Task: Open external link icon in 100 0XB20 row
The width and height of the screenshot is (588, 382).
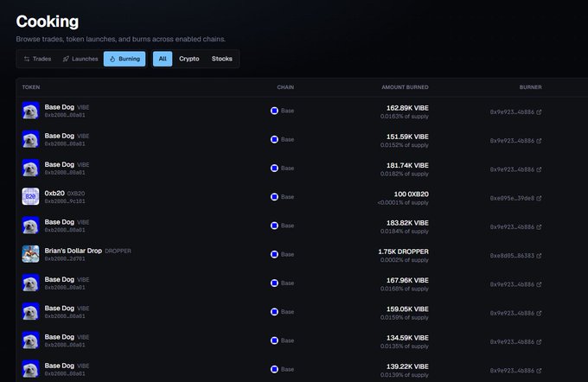Action: (539, 198)
